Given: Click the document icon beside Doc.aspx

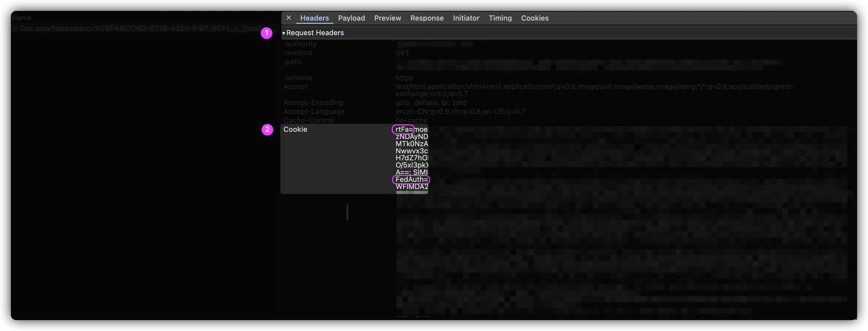Looking at the screenshot, I should (15, 29).
